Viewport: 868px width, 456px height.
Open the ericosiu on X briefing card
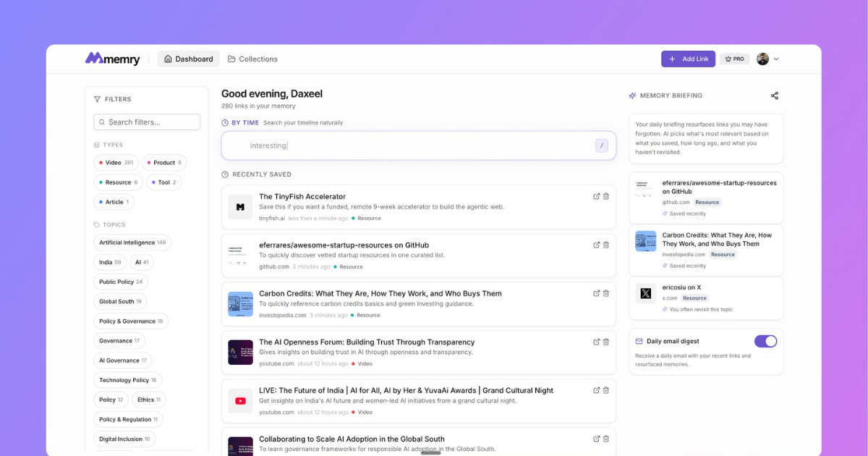(706, 297)
